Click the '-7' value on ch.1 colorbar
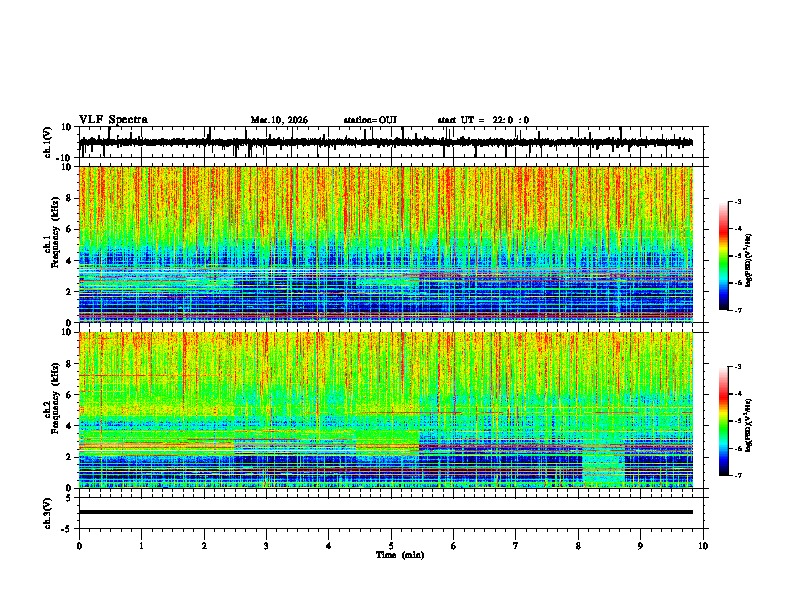792x612 pixels. point(737,310)
